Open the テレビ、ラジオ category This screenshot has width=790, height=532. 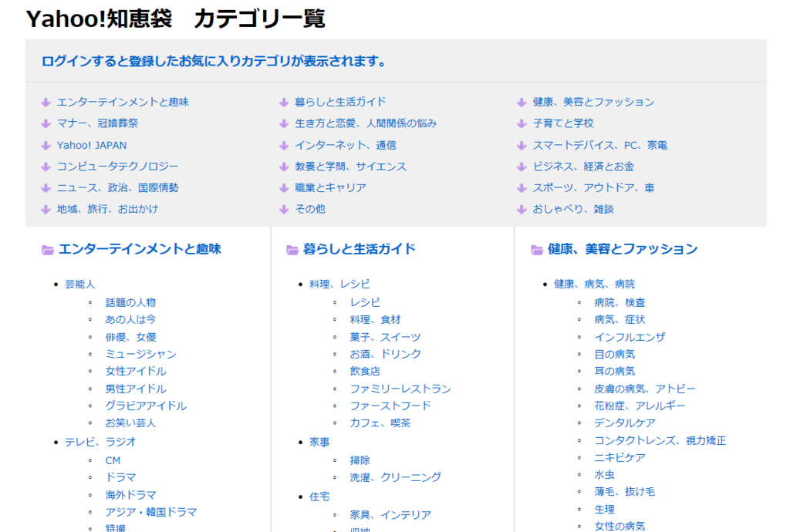(x=100, y=442)
